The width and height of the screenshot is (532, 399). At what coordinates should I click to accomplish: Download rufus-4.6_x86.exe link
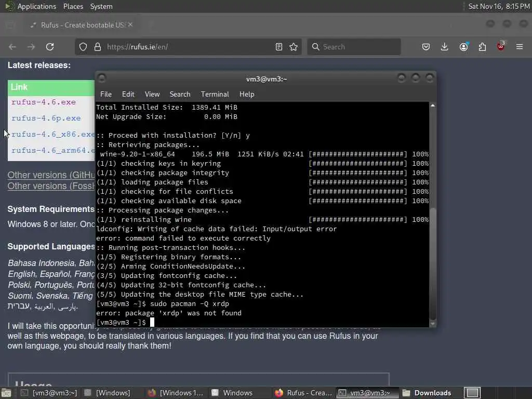point(53,135)
